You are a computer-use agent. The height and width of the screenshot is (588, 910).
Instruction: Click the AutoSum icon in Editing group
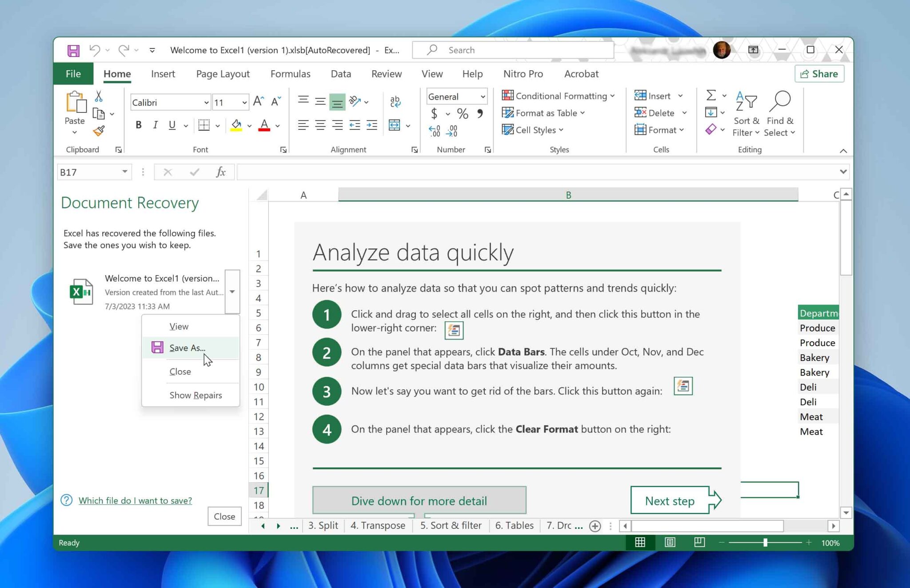[711, 95]
